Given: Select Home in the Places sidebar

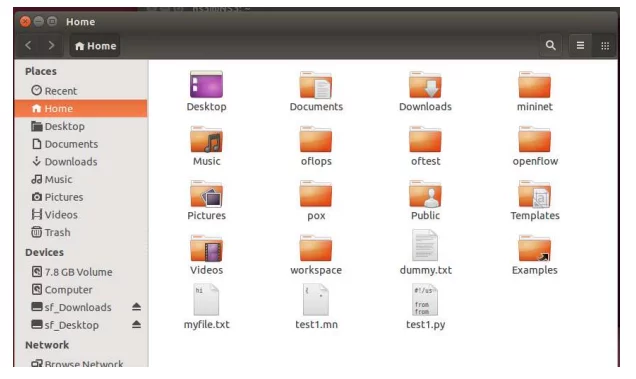Looking at the screenshot, I should coord(81,108).
